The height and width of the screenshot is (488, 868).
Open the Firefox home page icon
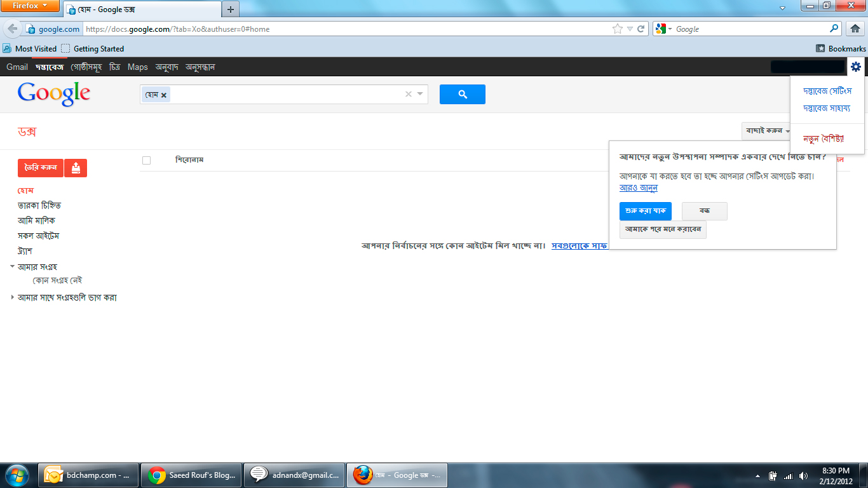[855, 29]
